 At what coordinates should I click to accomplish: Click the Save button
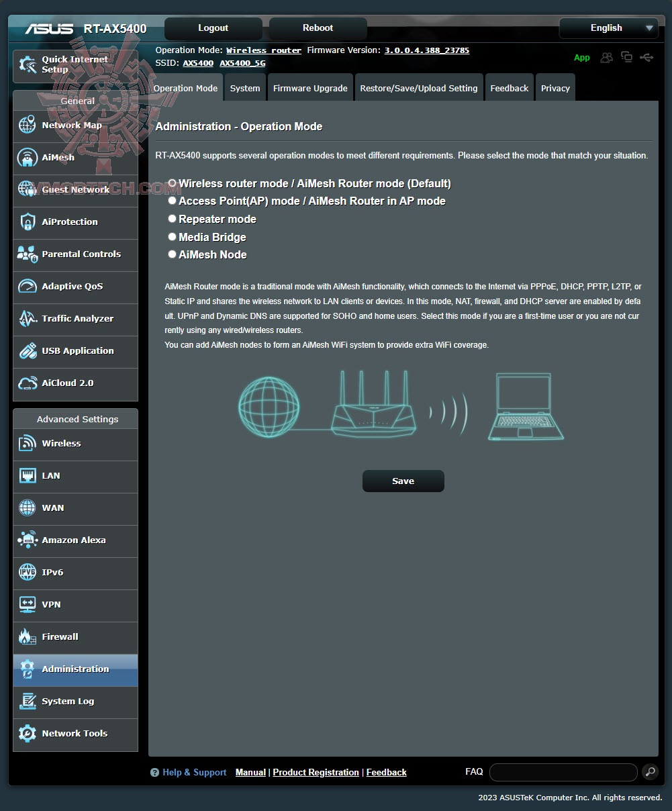[x=403, y=481]
